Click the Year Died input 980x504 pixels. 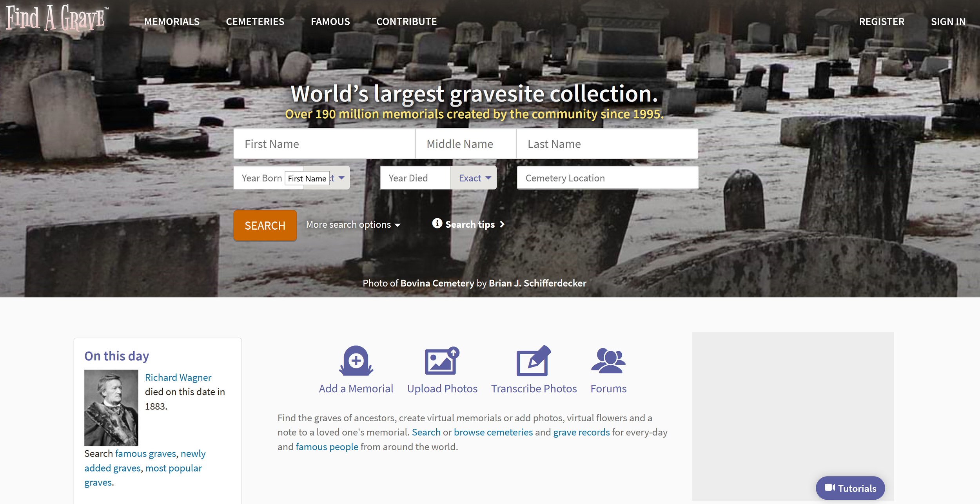click(415, 178)
